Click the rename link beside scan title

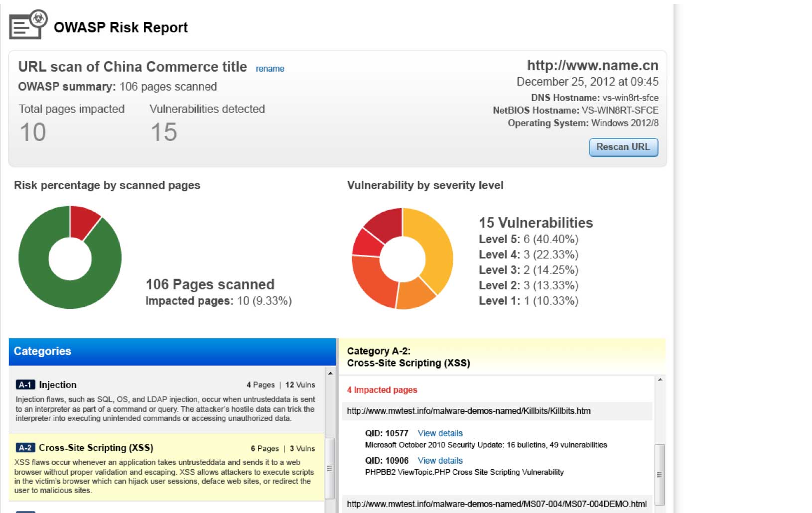[270, 69]
